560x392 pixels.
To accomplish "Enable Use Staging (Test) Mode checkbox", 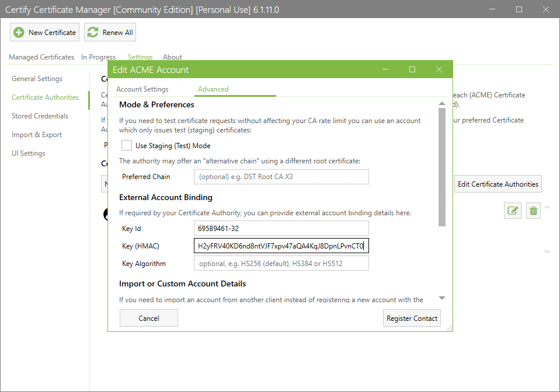I will click(127, 145).
